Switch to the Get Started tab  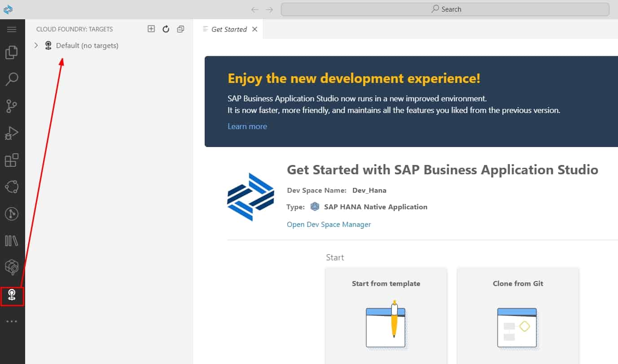click(229, 29)
